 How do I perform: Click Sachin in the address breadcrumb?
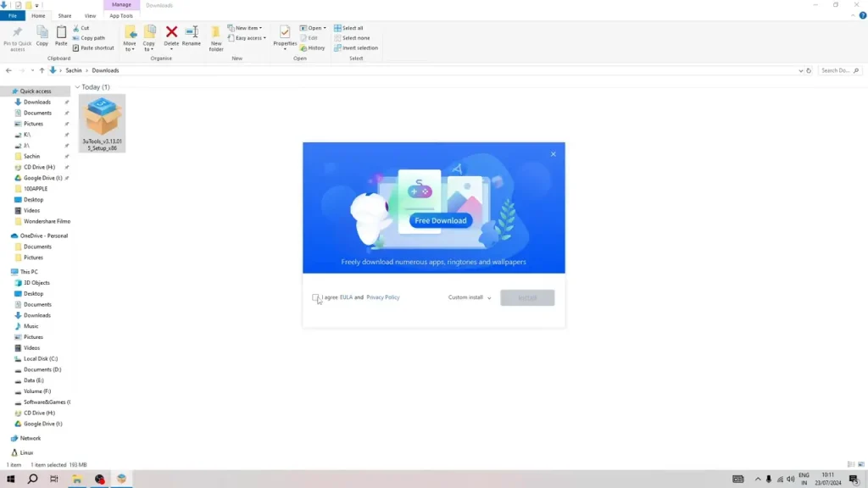pos(74,70)
